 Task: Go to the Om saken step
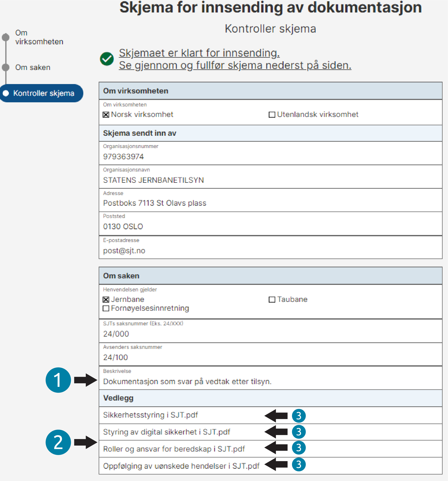tap(33, 67)
